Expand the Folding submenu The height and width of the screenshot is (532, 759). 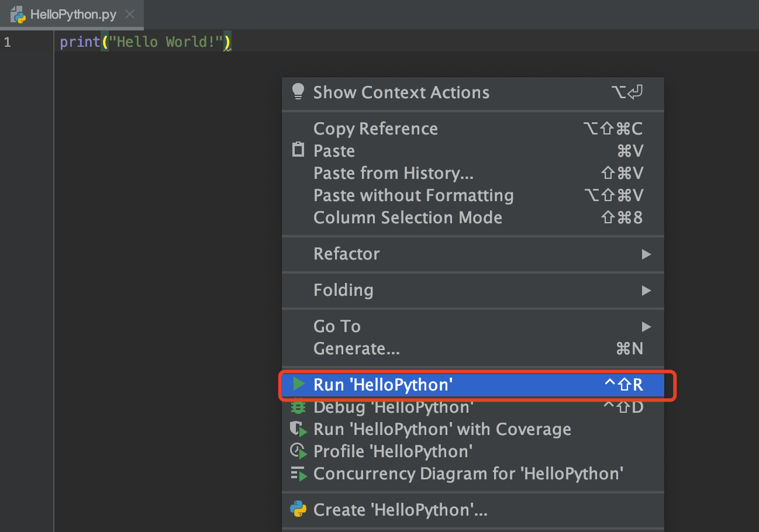473,290
